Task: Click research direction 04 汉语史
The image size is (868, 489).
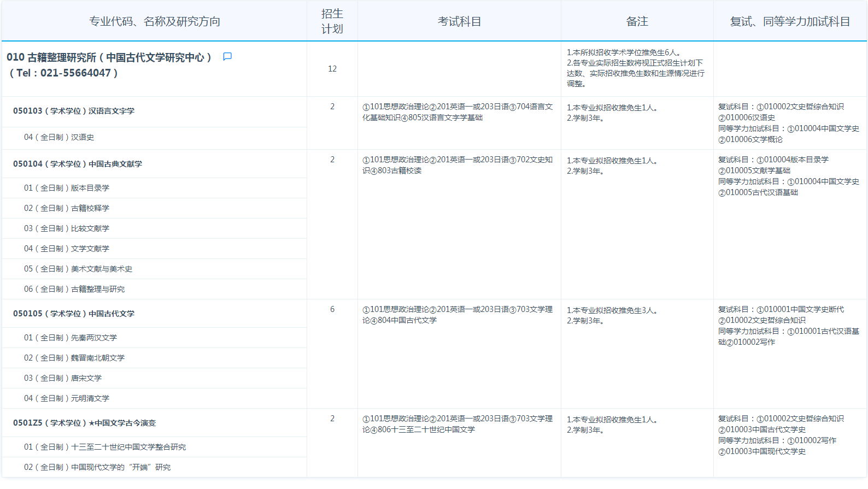Action: 59,137
